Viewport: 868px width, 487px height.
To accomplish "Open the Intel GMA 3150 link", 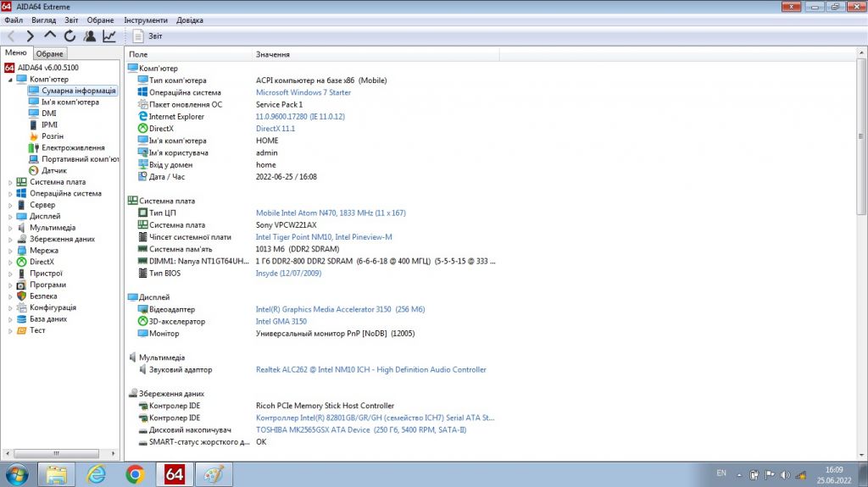I will 281,322.
